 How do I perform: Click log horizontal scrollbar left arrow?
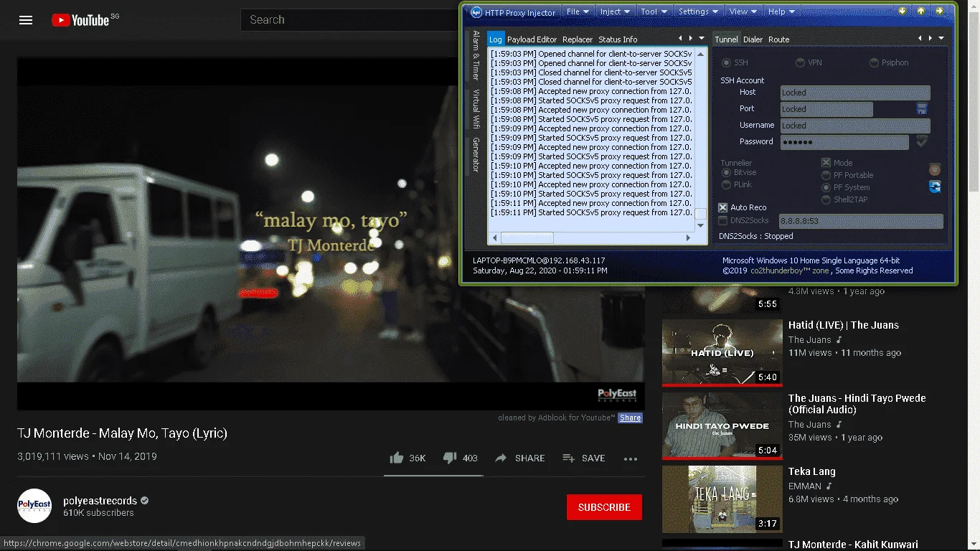tap(495, 237)
